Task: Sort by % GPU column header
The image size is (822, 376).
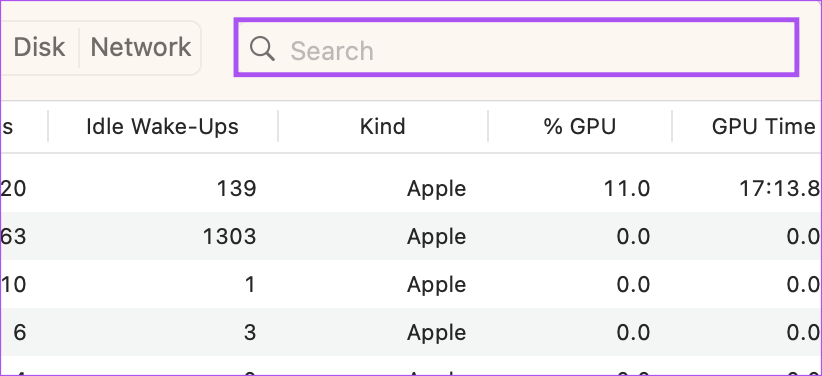Action: [580, 126]
